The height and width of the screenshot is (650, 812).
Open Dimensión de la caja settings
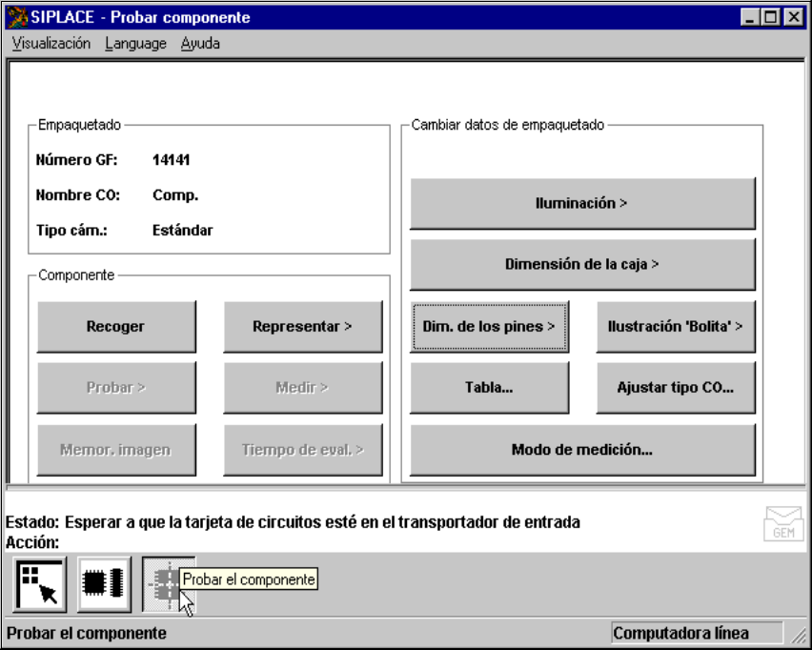pyautogui.click(x=582, y=264)
